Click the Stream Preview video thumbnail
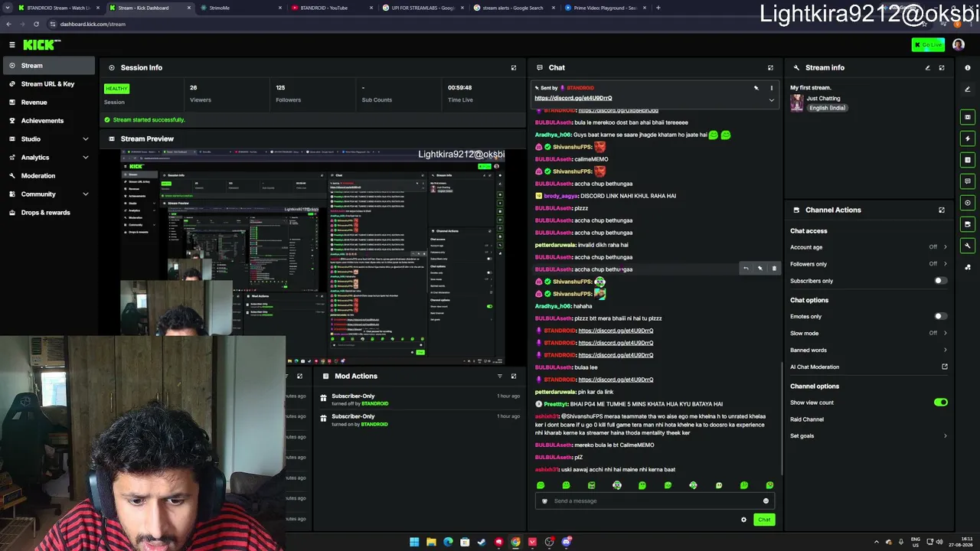This screenshot has height=551, width=980. click(312, 256)
